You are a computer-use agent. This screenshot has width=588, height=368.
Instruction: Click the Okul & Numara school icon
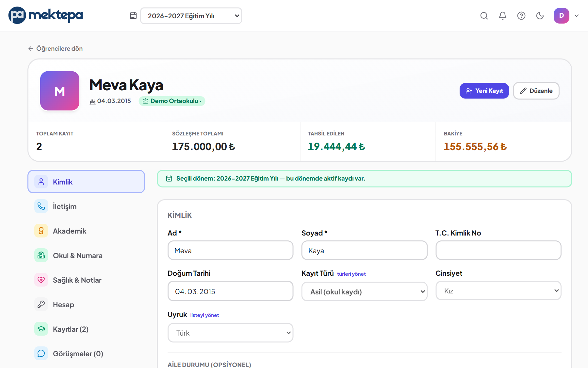coord(41,255)
